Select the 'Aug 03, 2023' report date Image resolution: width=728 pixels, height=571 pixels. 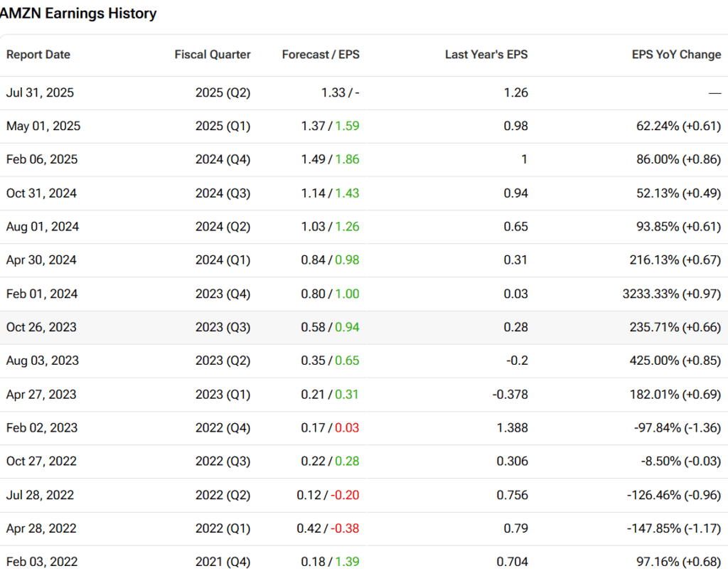[42, 361]
